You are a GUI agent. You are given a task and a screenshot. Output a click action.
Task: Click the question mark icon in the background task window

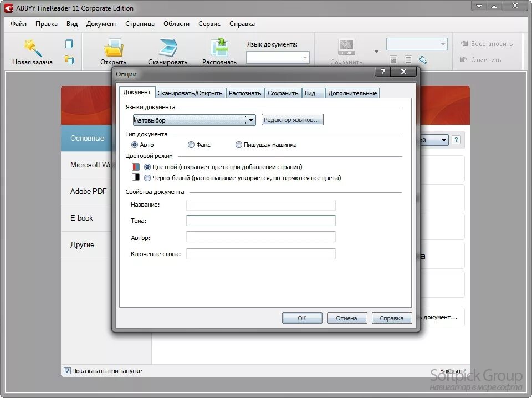pos(456,140)
